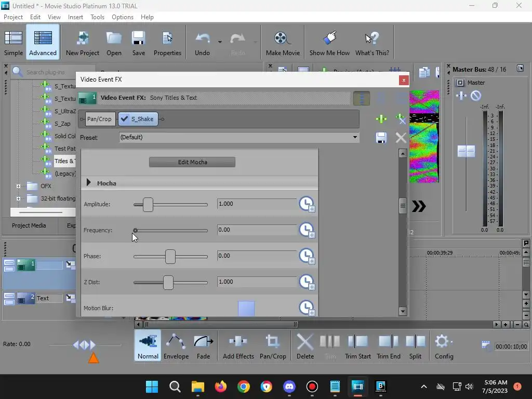Click the Amplitude slider handle
The image size is (532, 399).
pos(148,205)
